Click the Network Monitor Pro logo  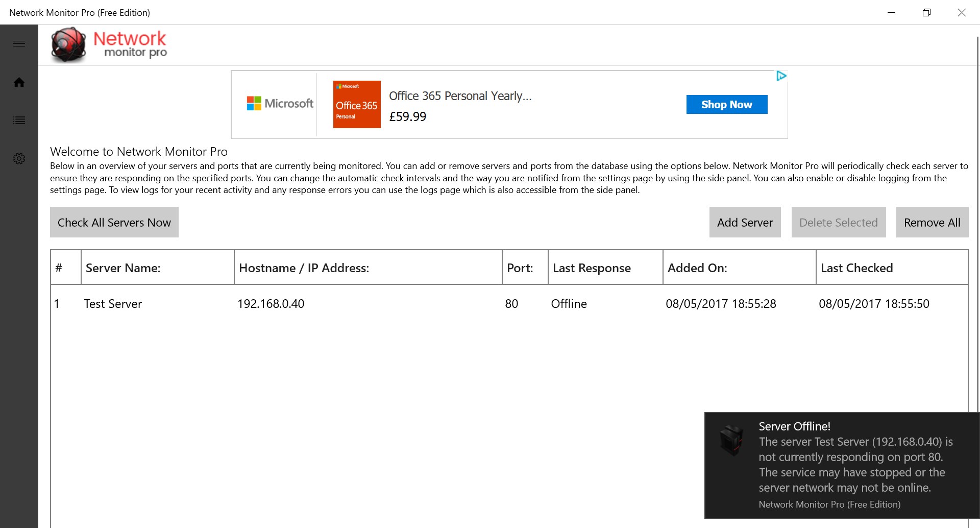coord(109,45)
